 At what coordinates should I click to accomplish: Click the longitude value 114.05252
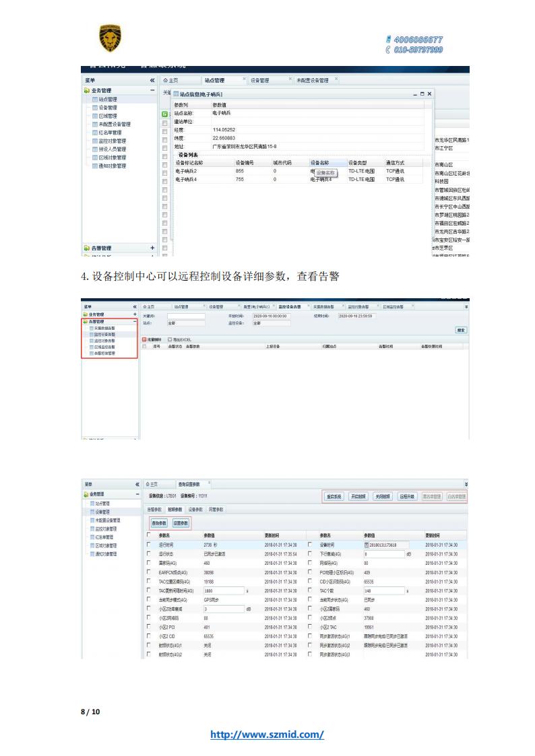click(x=224, y=130)
